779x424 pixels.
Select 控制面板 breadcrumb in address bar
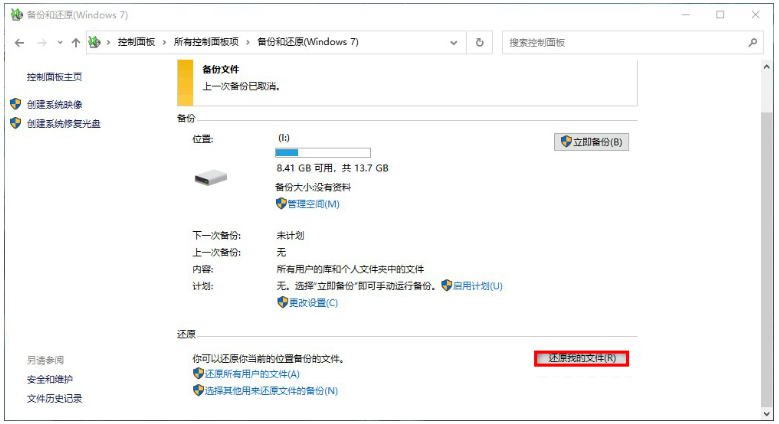click(136, 42)
